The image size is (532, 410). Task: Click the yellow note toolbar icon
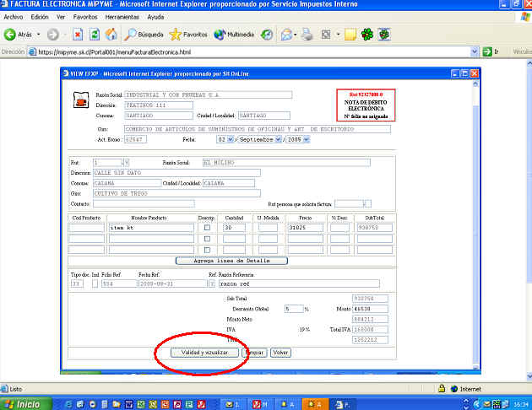tap(350, 35)
